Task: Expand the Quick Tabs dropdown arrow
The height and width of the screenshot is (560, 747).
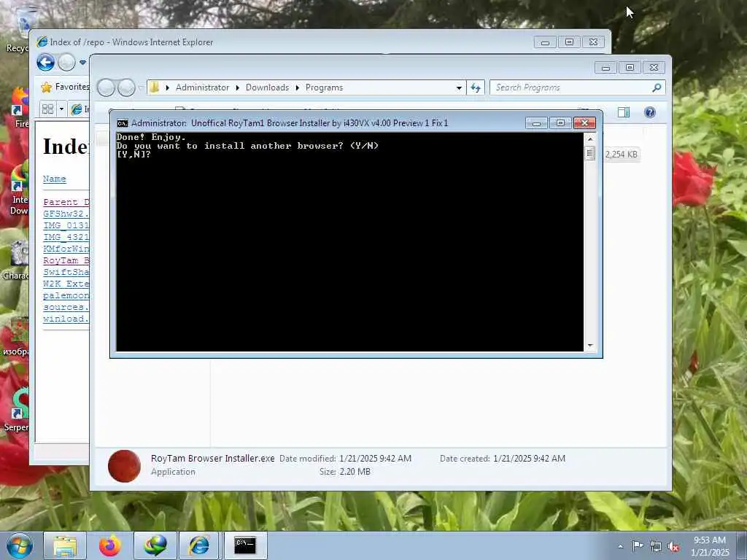Action: coord(61,109)
